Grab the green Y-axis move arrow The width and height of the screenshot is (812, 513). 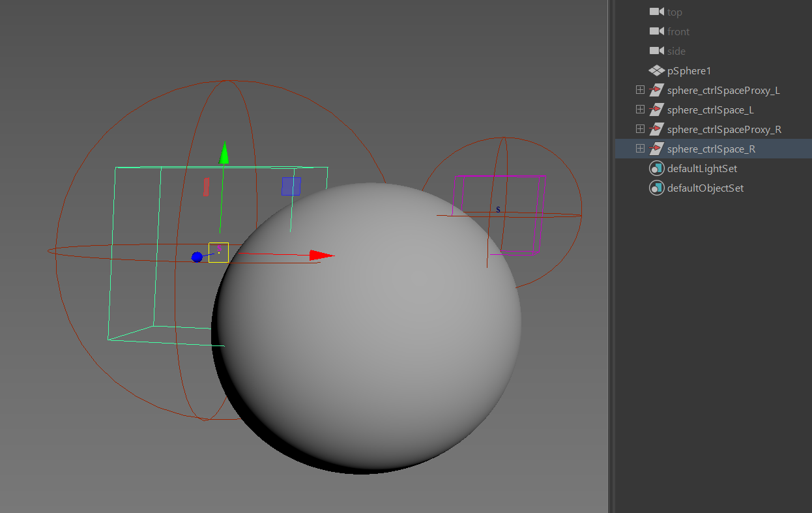click(224, 153)
